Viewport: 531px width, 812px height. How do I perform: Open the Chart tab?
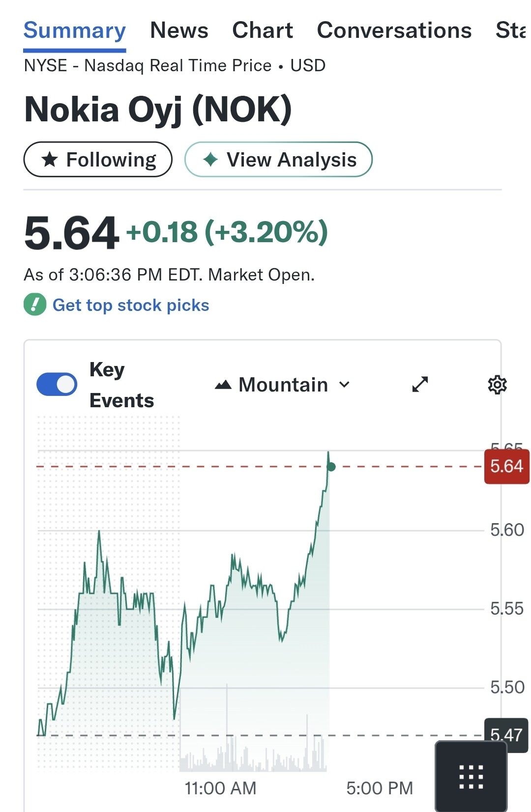[263, 30]
